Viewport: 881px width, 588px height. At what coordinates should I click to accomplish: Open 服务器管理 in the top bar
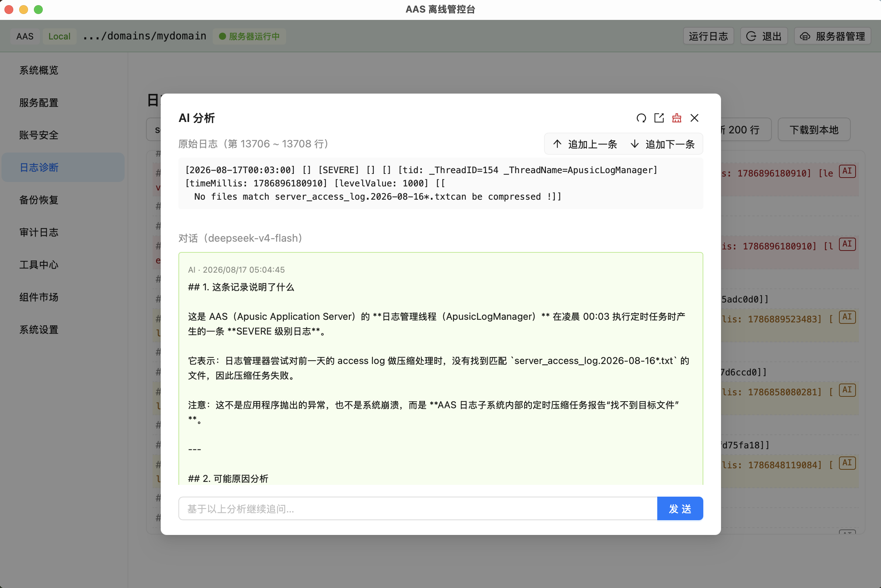click(x=833, y=36)
